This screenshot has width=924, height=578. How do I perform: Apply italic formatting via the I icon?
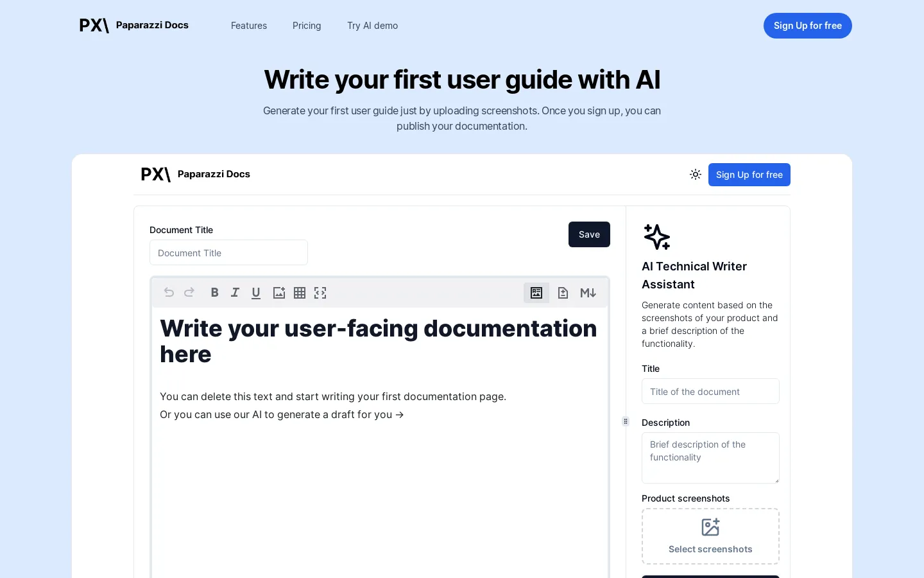point(235,293)
